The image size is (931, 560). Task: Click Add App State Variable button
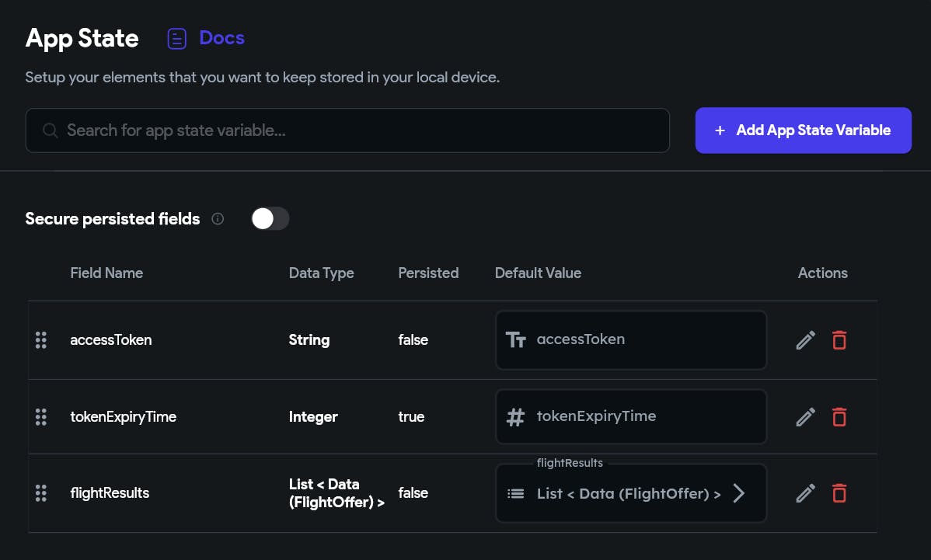[x=803, y=130]
